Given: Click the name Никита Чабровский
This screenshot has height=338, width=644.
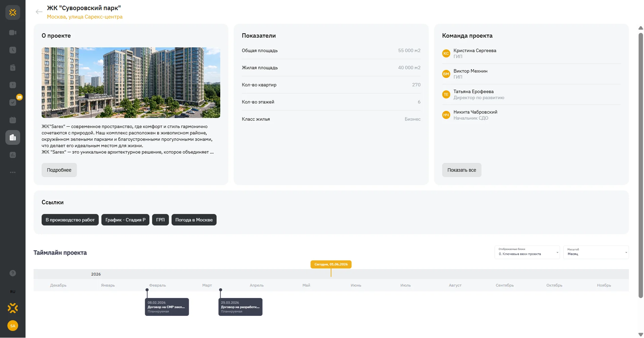Looking at the screenshot, I should 475,112.
